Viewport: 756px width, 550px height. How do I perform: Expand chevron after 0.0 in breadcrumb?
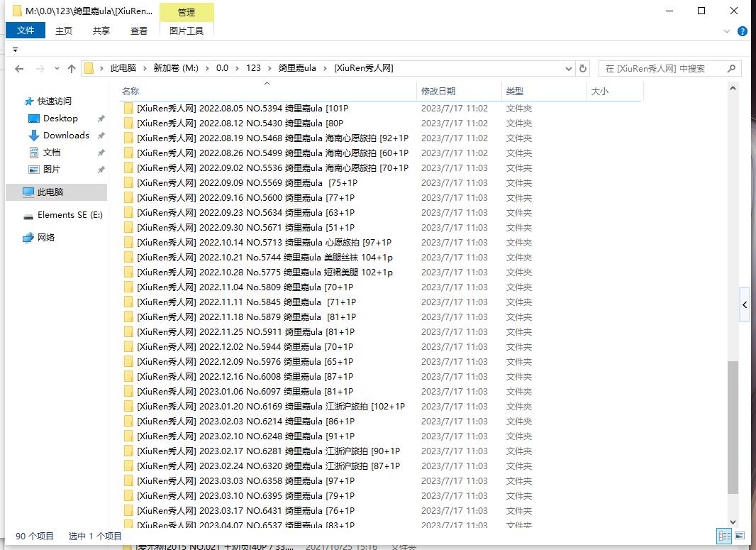pos(237,69)
